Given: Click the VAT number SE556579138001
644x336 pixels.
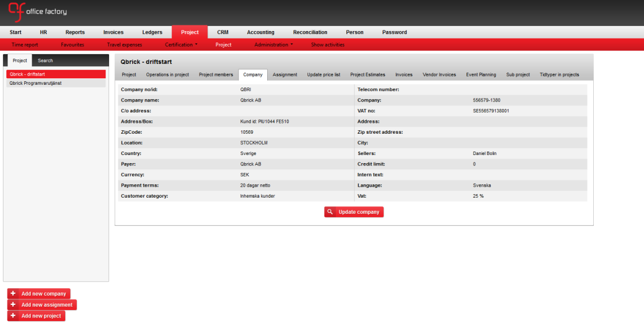Looking at the screenshot, I should coord(491,111).
